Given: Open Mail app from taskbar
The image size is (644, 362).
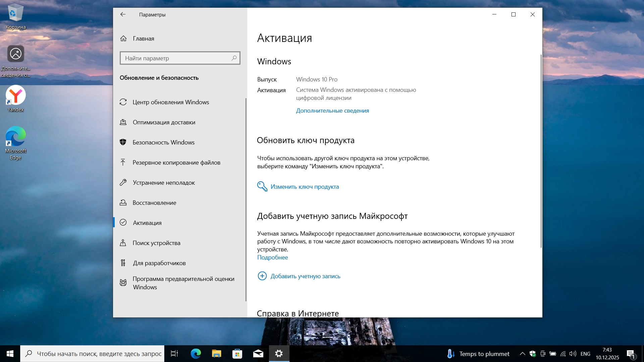Looking at the screenshot, I should (258, 354).
